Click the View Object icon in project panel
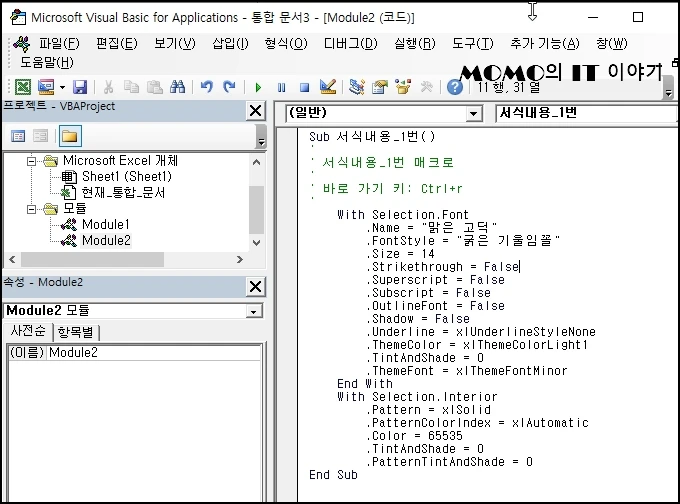This screenshot has width=680, height=504. 40,137
